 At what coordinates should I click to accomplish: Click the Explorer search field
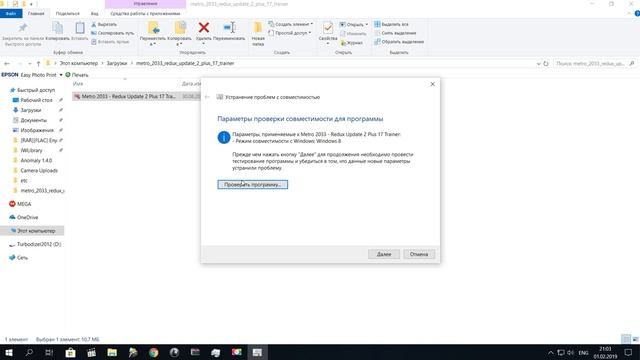[x=595, y=64]
